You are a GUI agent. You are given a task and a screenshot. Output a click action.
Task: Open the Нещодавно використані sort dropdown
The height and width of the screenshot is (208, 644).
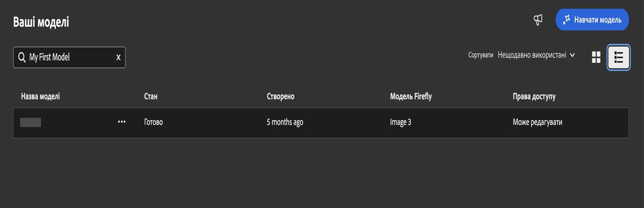(x=536, y=55)
